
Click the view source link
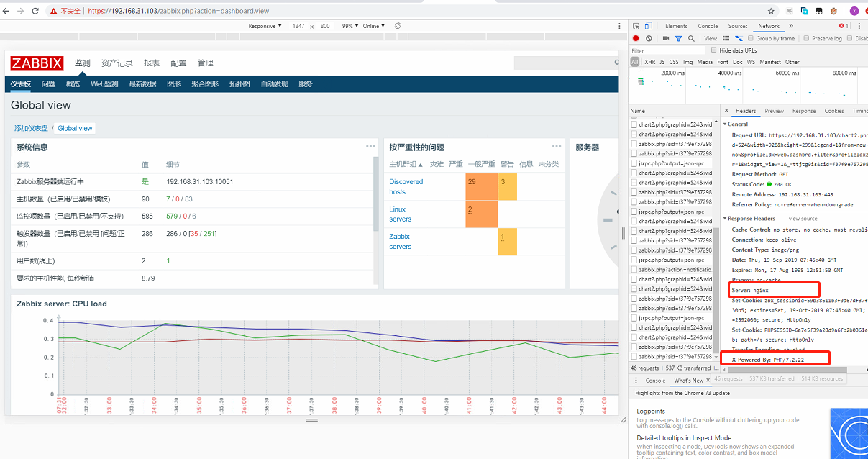803,219
